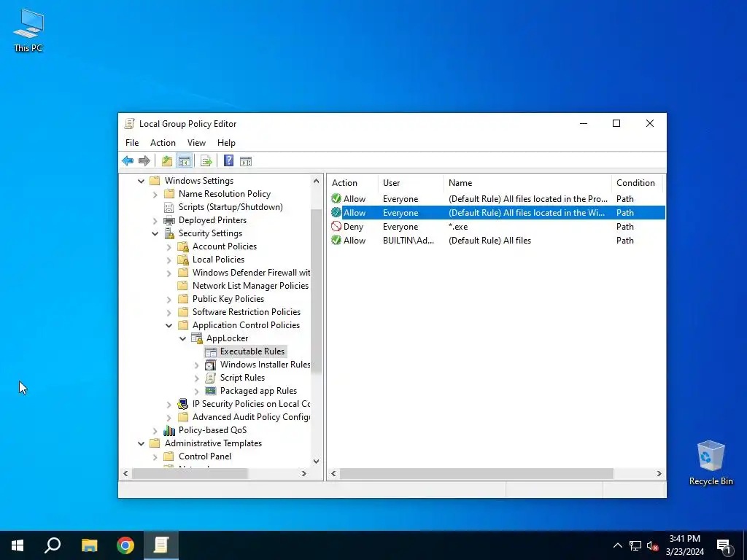Select the rule for files in Pro...

coord(495,199)
